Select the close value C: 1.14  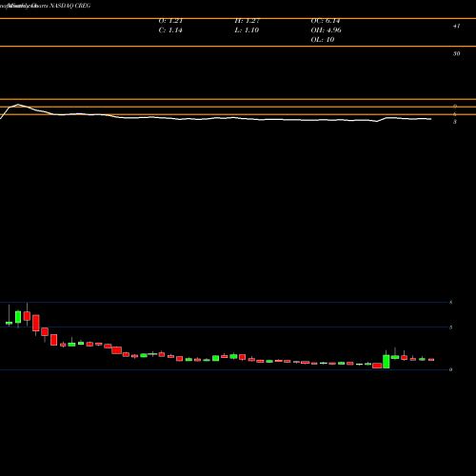click(x=170, y=30)
